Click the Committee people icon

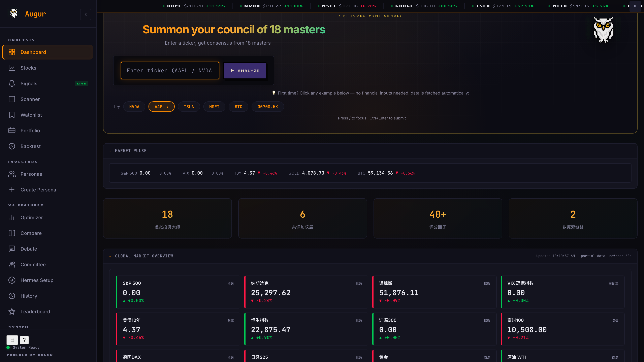pos(12,265)
